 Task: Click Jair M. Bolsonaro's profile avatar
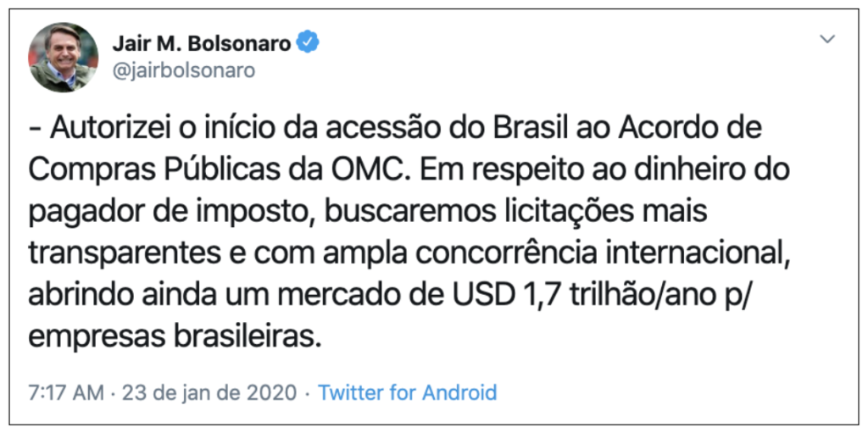(64, 57)
